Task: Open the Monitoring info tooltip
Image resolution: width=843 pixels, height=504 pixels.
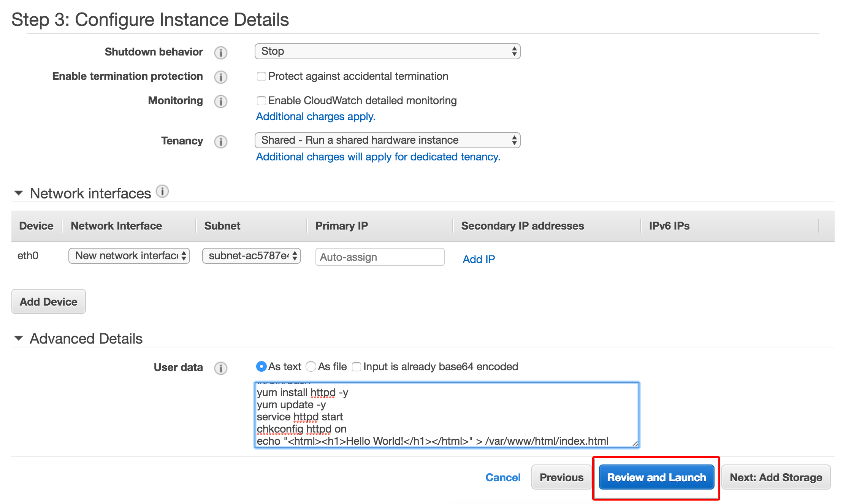Action: point(220,101)
